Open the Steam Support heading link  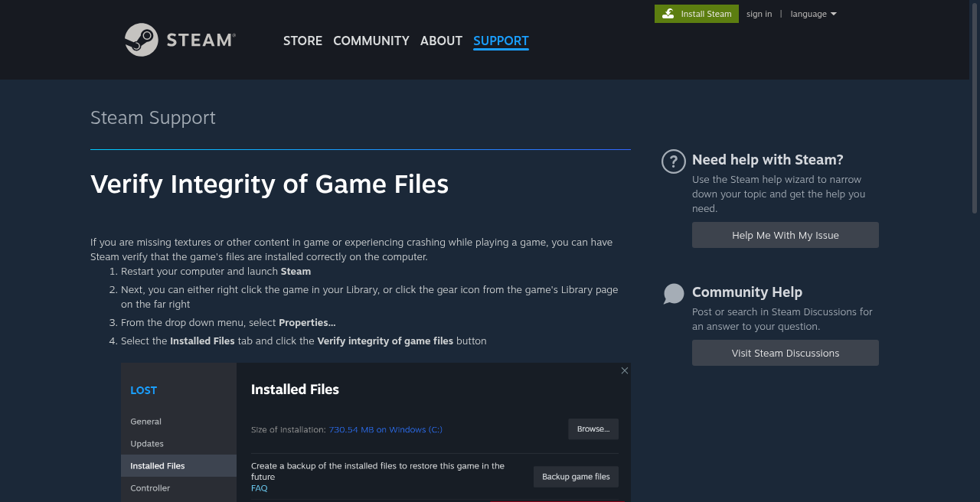(x=153, y=117)
